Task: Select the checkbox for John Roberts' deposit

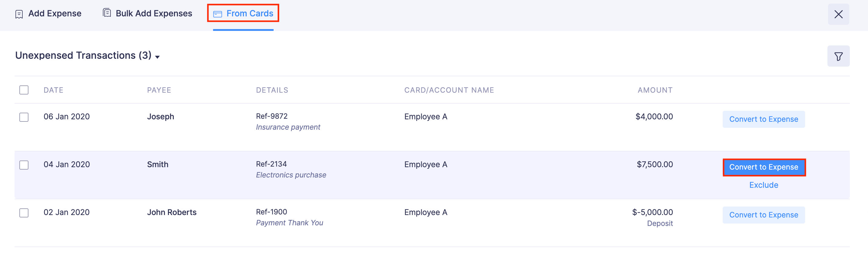Action: [24, 213]
